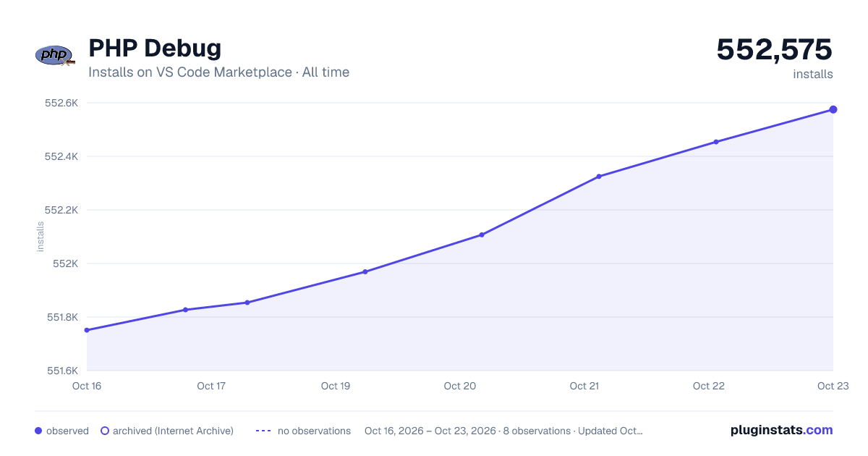Click the filled 'observed' legend dot

(38, 431)
